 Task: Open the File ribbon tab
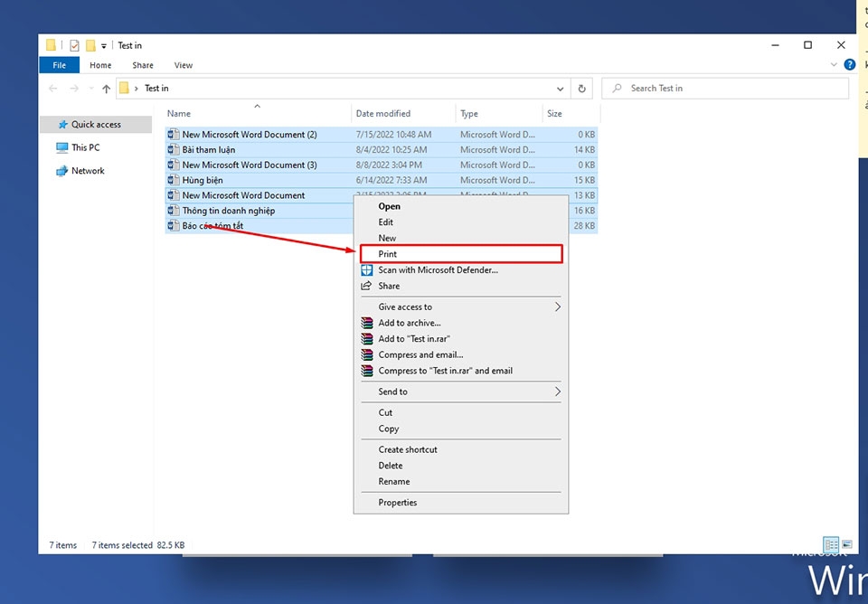60,65
